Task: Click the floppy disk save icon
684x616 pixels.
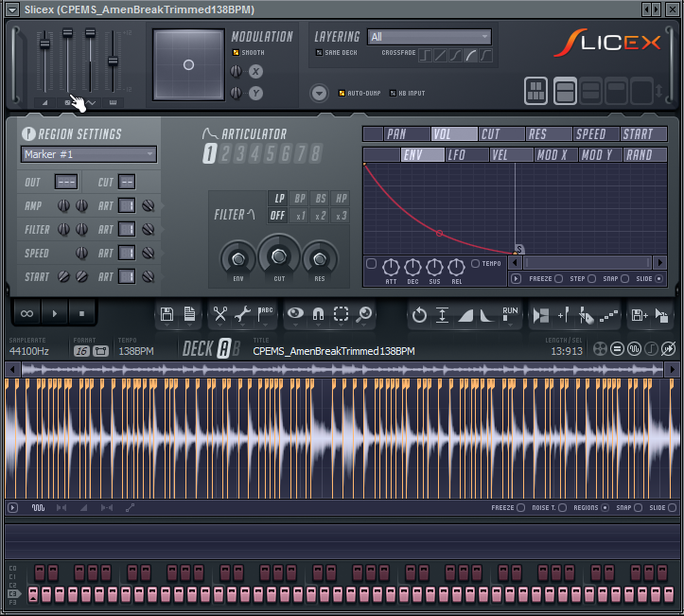Action: (x=167, y=314)
